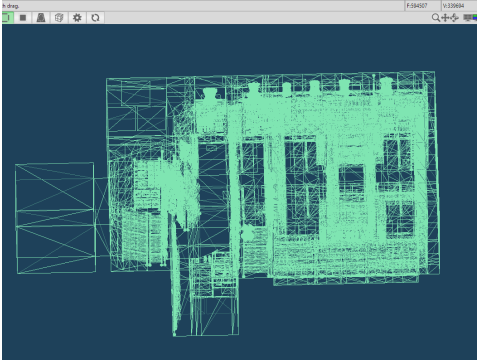Switch to the solid square shading mode
480x360 pixels.
23,18
